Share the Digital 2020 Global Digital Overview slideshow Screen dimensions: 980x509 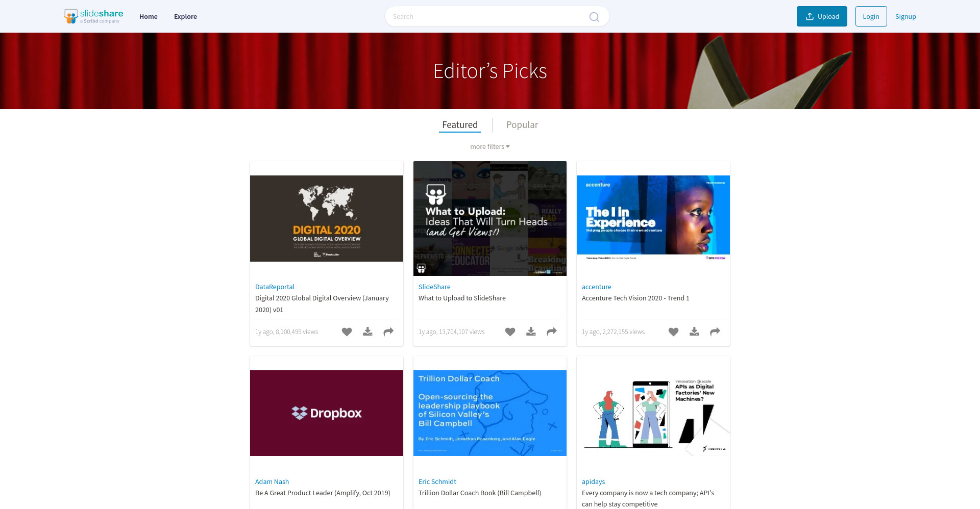[x=388, y=332]
